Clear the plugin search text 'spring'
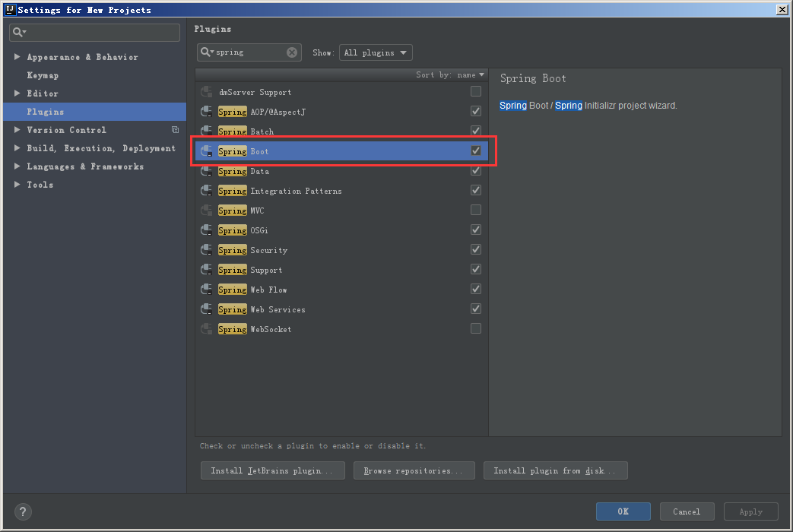This screenshot has height=532, width=793. 292,52
